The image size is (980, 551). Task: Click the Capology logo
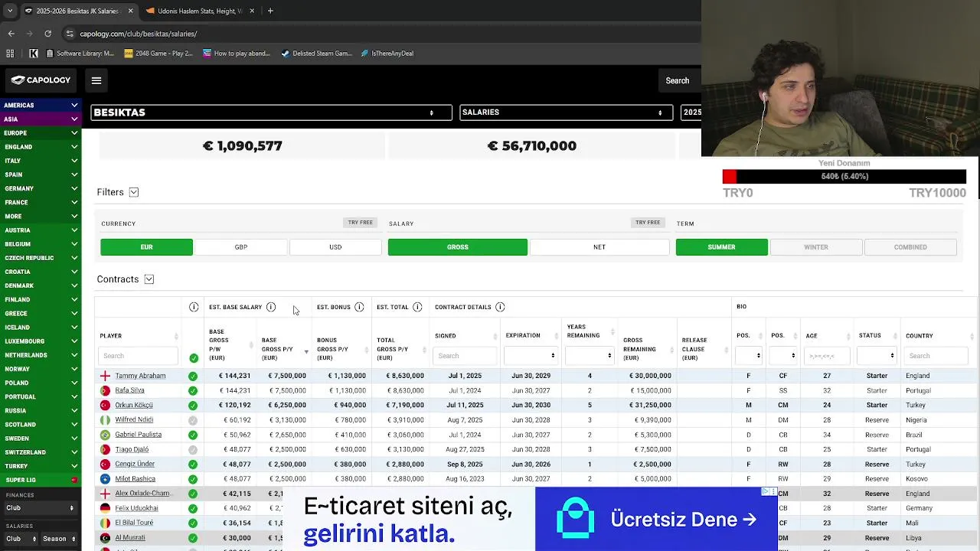pyautogui.click(x=41, y=80)
